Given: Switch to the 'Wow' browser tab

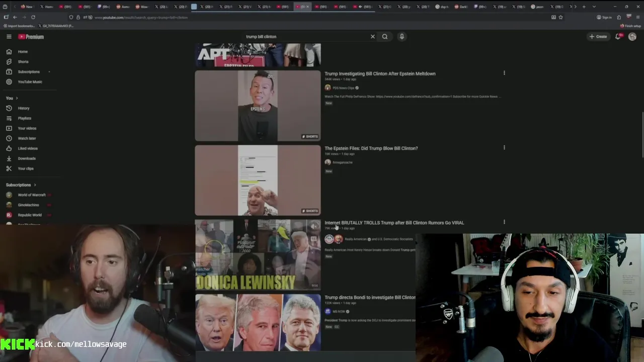Looking at the screenshot, I should coord(142,7).
